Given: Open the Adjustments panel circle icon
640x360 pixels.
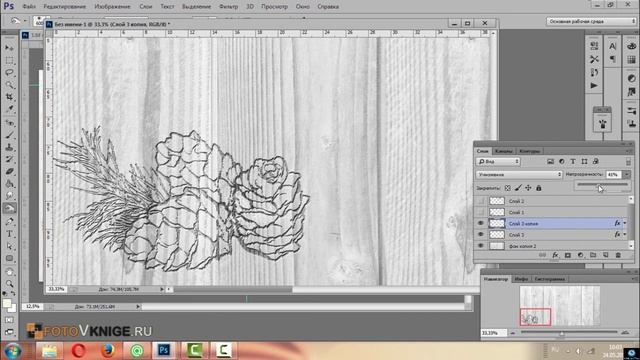Looking at the screenshot, I should coord(631,78).
